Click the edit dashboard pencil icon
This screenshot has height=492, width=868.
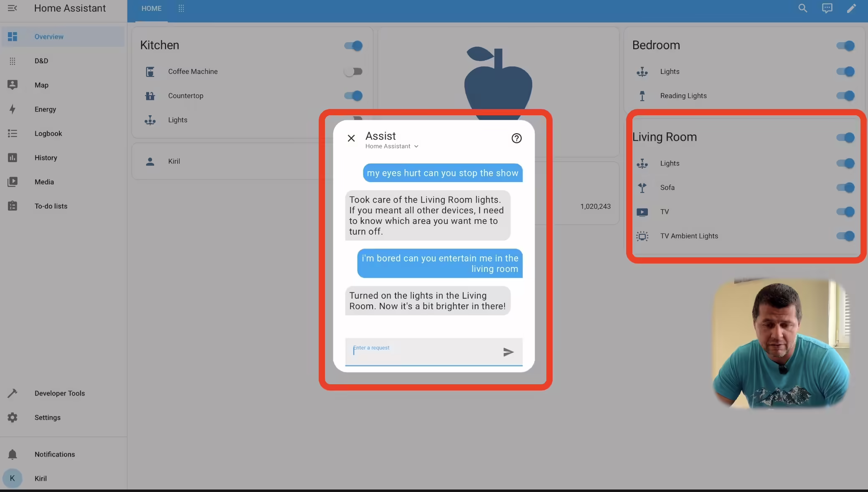851,8
